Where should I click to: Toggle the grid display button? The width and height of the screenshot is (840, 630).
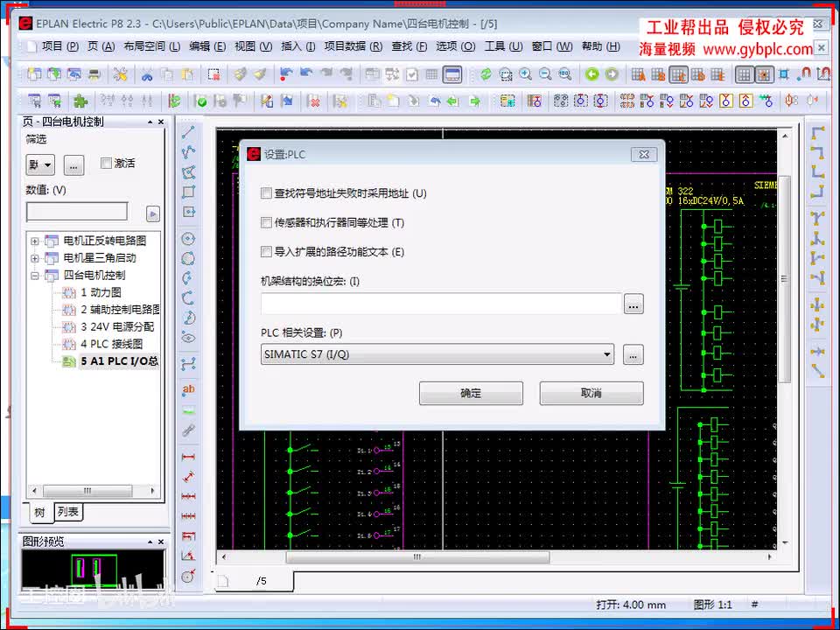(744, 74)
